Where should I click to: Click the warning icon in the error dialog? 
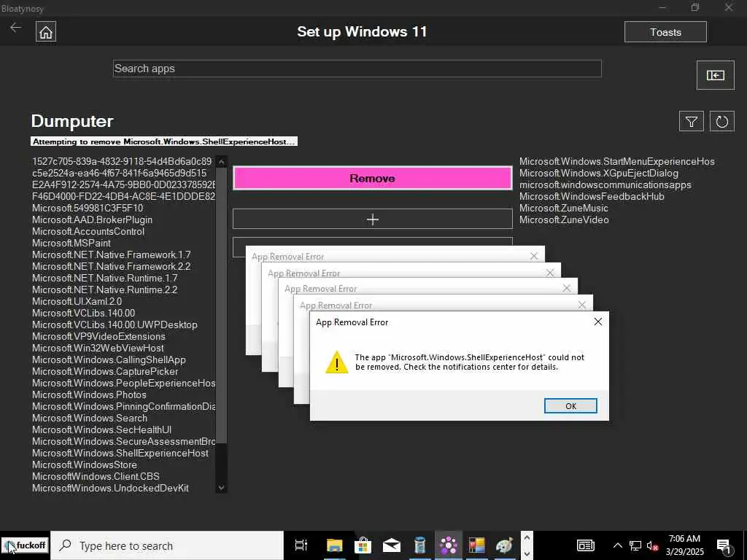pyautogui.click(x=337, y=362)
